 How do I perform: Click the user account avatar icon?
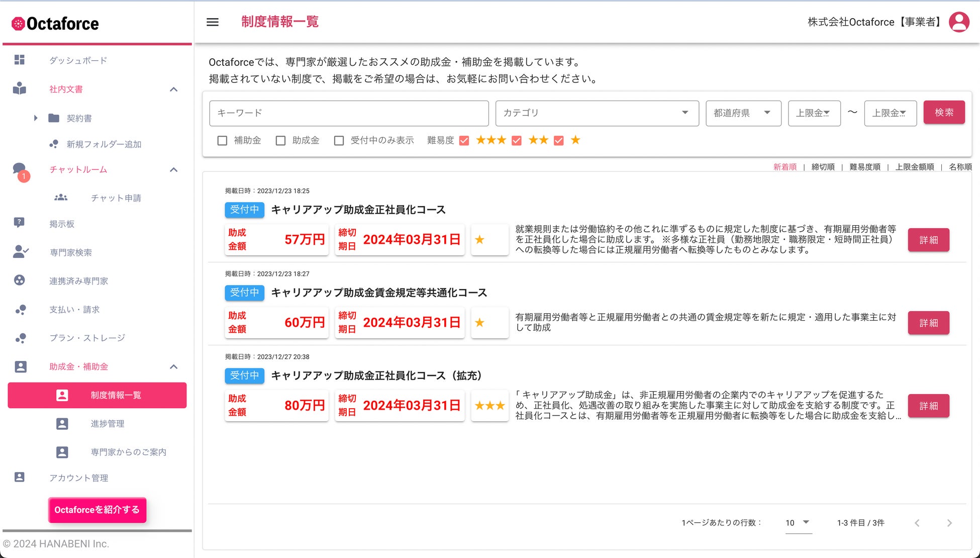click(959, 22)
